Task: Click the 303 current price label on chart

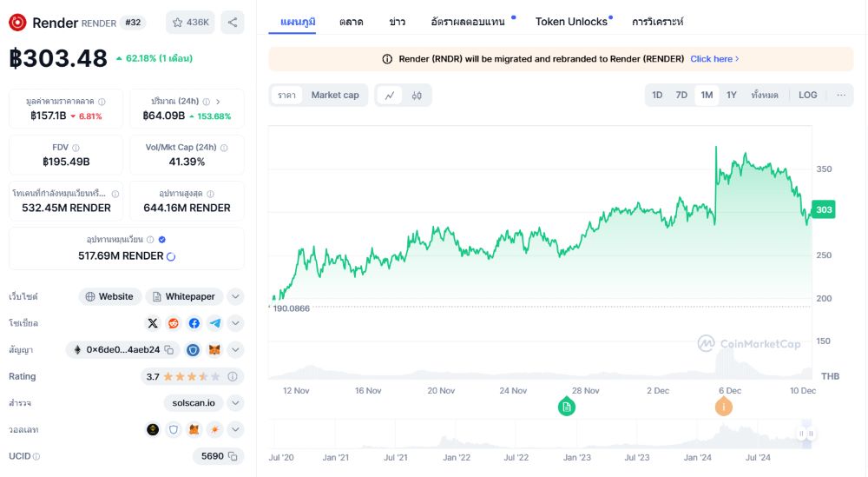Action: 823,209
